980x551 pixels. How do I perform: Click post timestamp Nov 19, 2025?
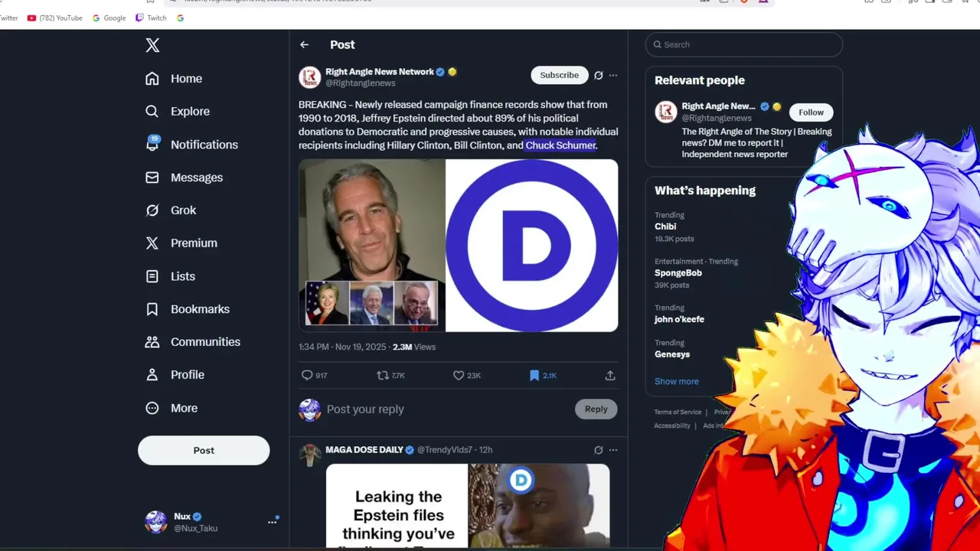tap(342, 347)
